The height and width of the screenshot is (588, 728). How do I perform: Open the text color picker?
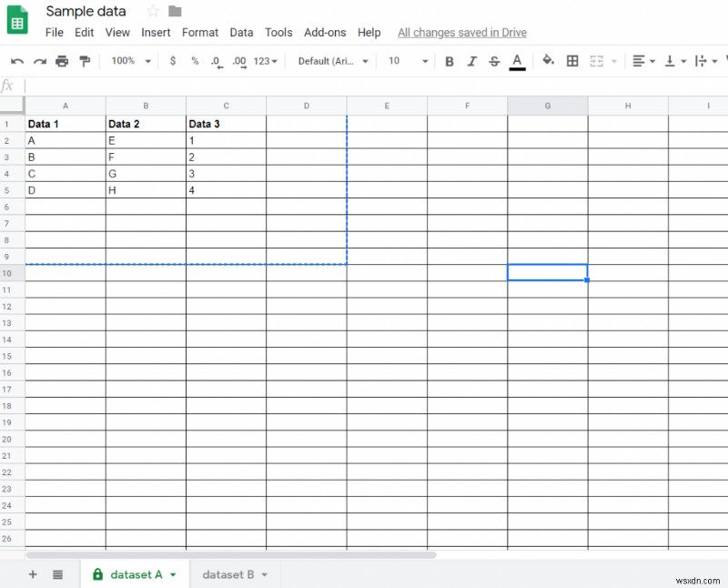(517, 61)
